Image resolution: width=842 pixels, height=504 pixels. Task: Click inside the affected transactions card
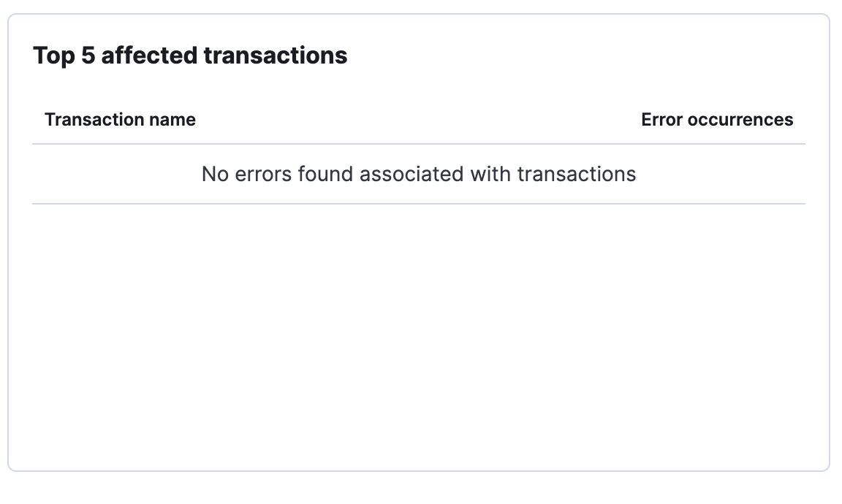pyautogui.click(x=419, y=292)
